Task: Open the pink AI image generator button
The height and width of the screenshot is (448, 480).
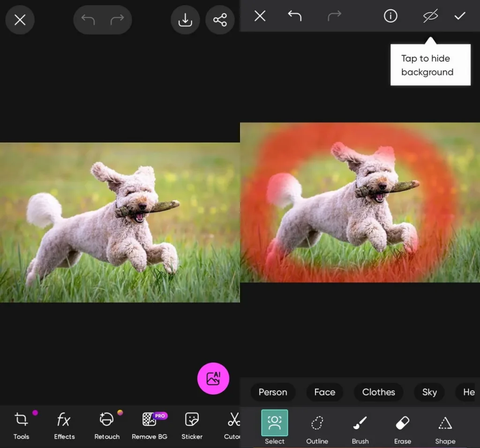Action: (213, 379)
